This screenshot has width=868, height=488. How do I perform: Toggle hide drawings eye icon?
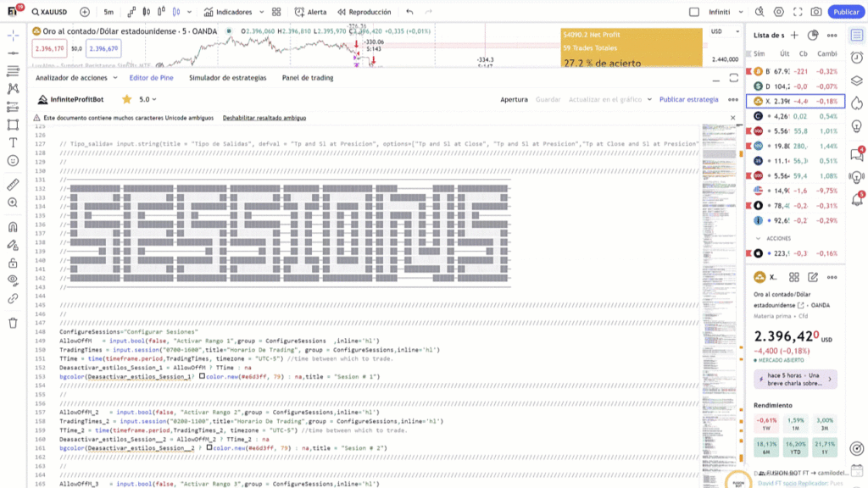point(13,280)
